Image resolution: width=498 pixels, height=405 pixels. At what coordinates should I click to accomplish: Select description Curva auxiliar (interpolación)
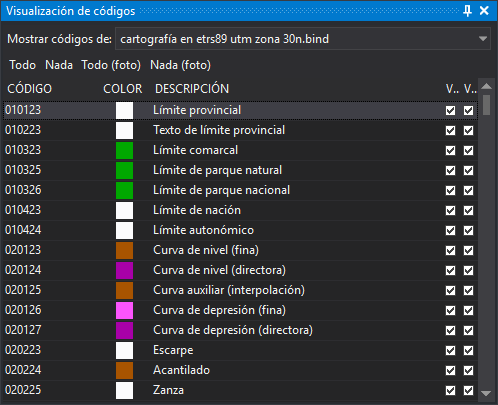tap(229, 290)
